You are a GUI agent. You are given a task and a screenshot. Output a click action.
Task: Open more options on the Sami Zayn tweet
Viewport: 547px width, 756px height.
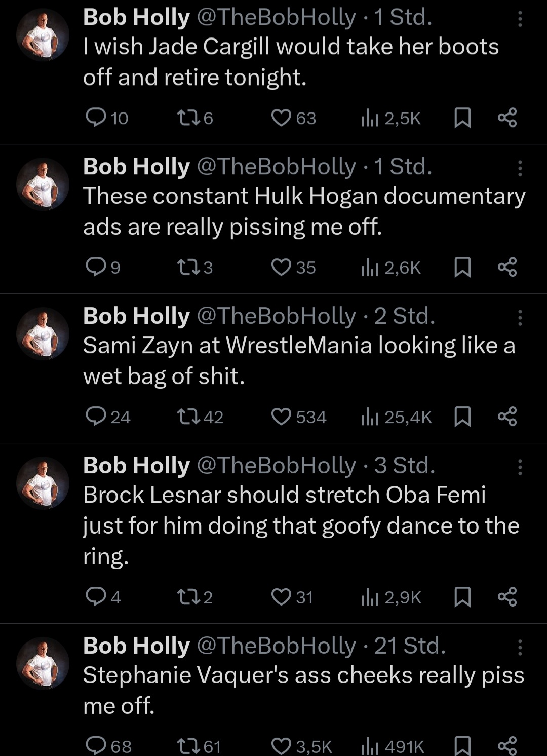point(520,318)
